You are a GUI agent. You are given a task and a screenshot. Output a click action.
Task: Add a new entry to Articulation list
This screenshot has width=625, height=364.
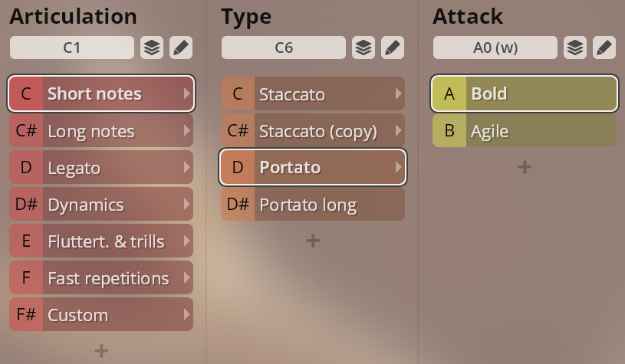[x=101, y=350]
